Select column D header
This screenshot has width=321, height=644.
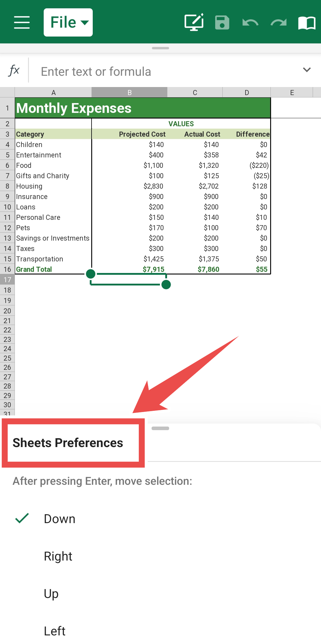pos(247,92)
